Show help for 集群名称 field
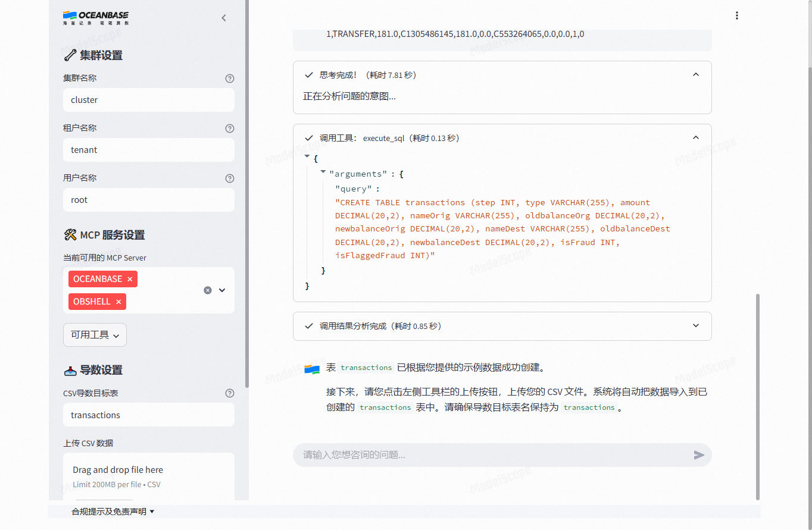Screen dimensions: 812x530 (230, 79)
